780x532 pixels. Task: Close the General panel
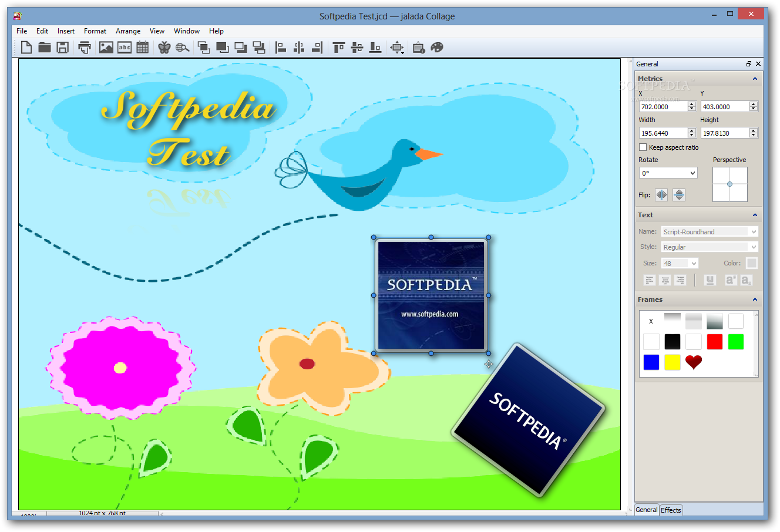tap(758, 63)
